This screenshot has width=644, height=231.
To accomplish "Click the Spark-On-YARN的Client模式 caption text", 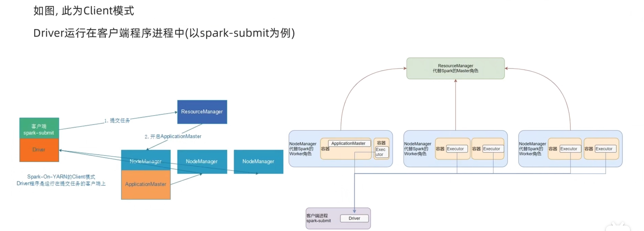I will (61, 176).
